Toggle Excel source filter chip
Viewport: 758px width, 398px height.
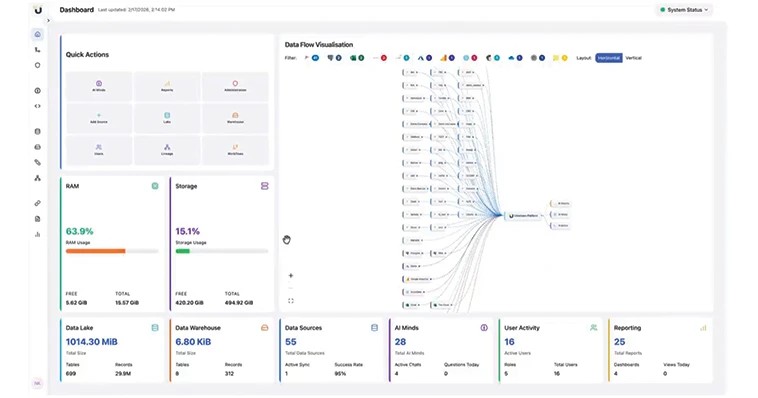pyautogui.click(x=357, y=58)
